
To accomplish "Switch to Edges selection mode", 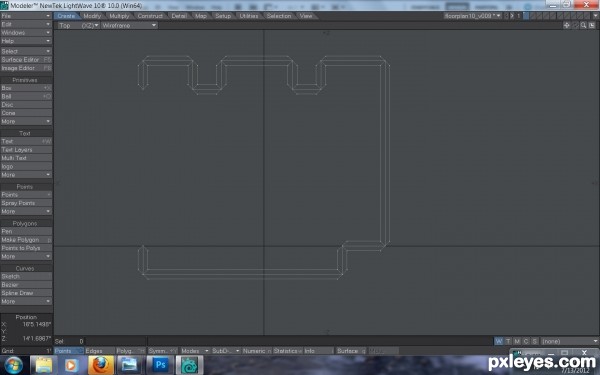I will coord(99,351).
